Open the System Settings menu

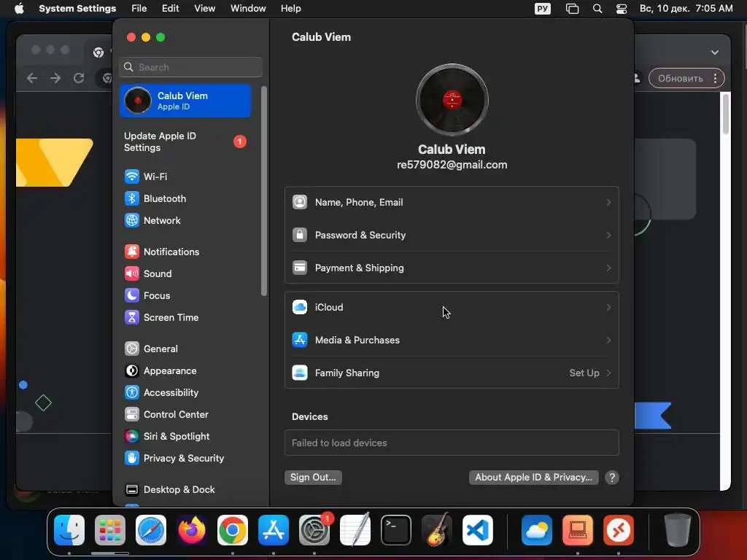pyautogui.click(x=77, y=9)
